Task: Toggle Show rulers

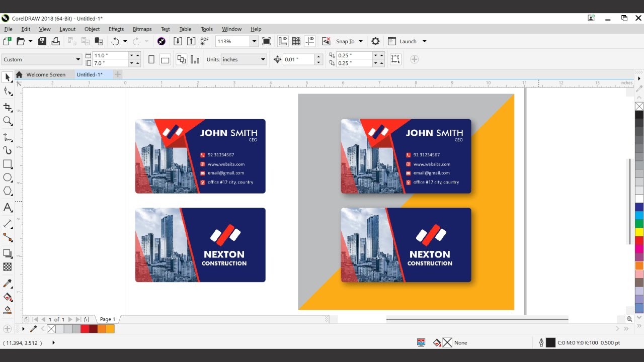Action: tap(283, 41)
